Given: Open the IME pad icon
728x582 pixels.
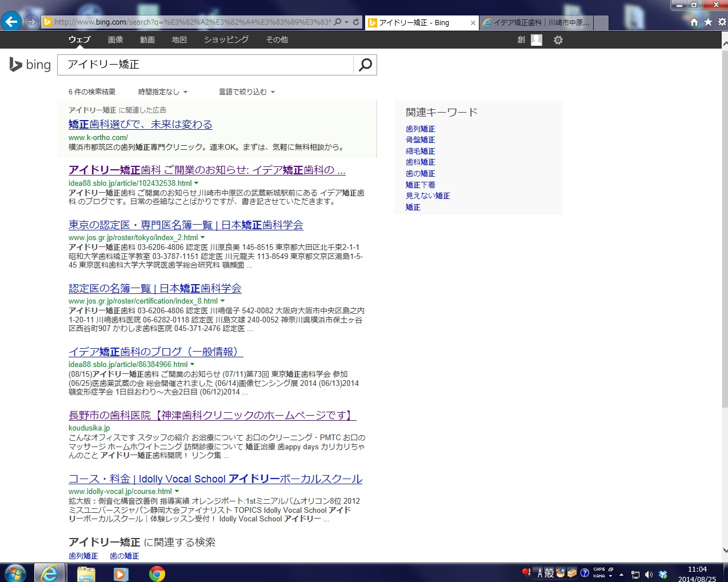Looking at the screenshot, I should 561,573.
